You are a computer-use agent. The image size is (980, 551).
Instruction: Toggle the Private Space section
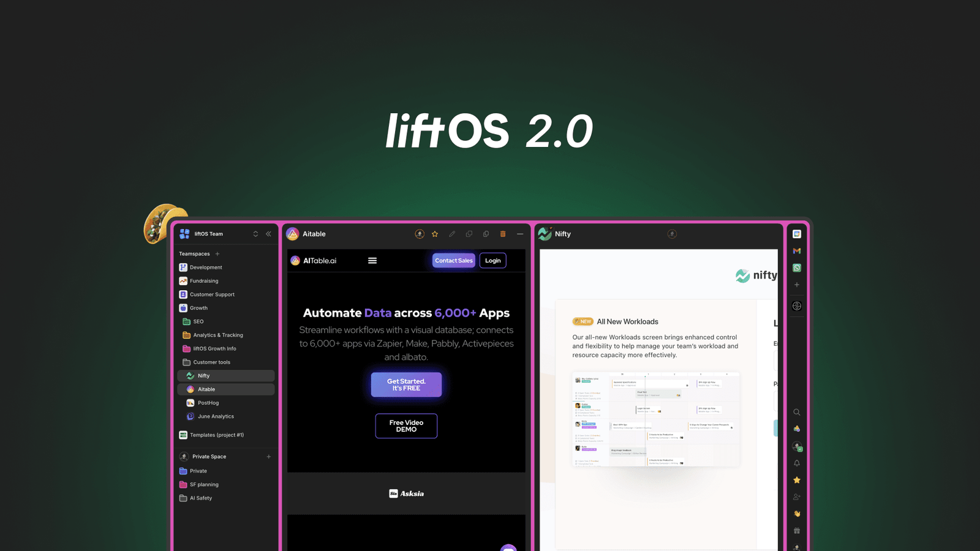(209, 457)
